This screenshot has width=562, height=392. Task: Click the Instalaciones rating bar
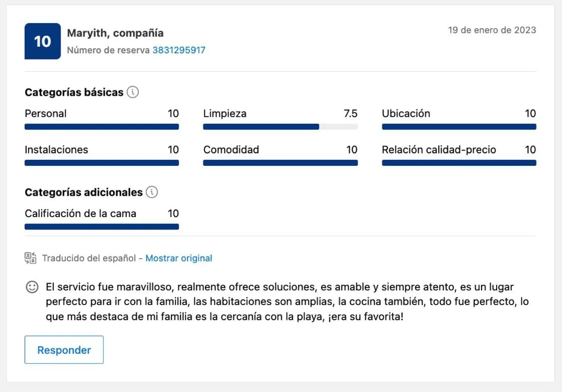pyautogui.click(x=102, y=163)
